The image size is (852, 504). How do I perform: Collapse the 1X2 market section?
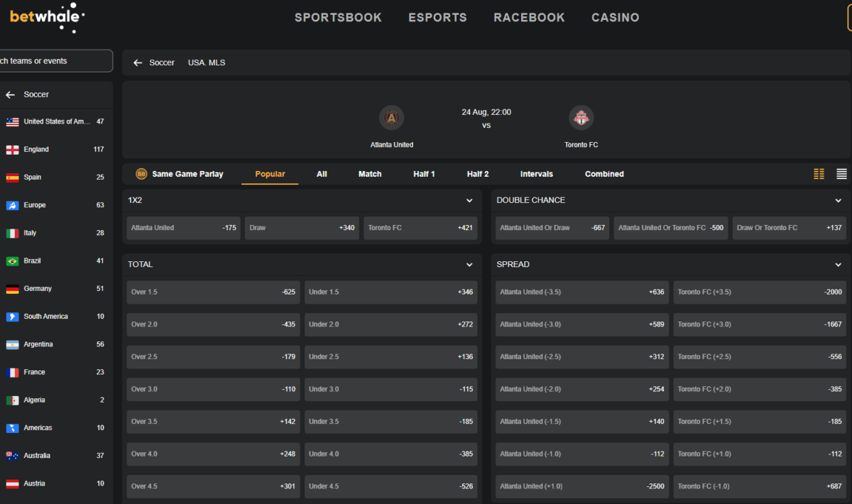[x=469, y=201]
